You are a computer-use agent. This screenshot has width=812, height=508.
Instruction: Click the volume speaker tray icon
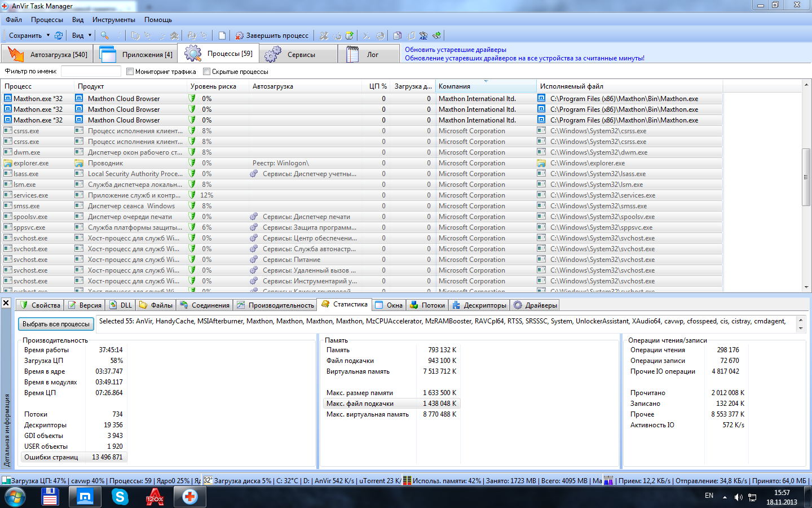pyautogui.click(x=738, y=497)
